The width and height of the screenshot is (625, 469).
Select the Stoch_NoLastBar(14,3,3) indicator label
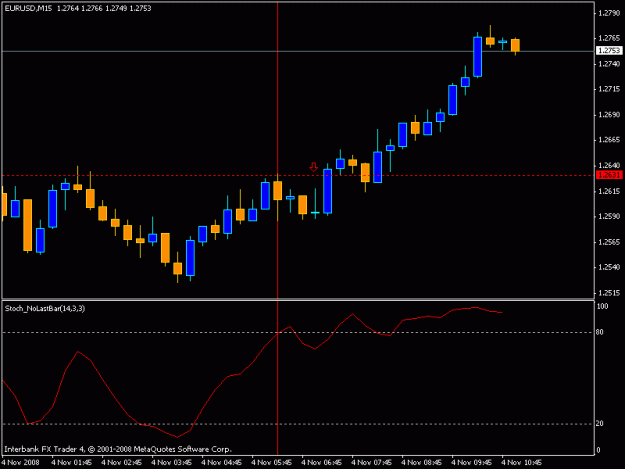(45, 308)
